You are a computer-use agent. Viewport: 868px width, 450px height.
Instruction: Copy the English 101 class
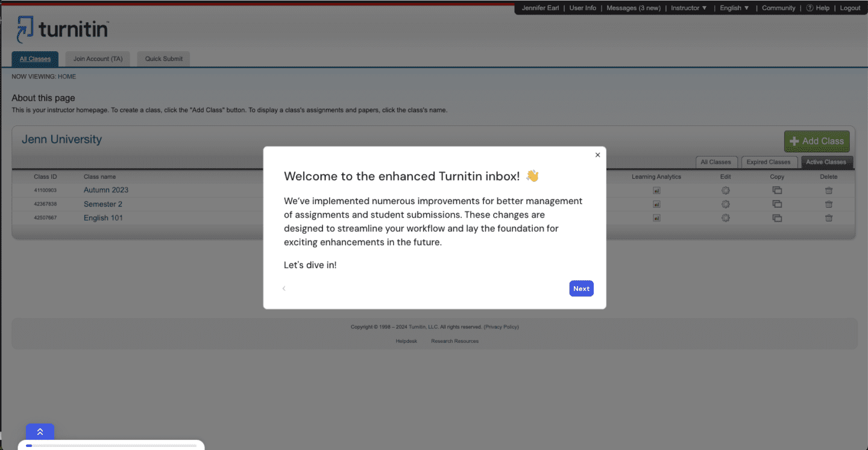[777, 218]
